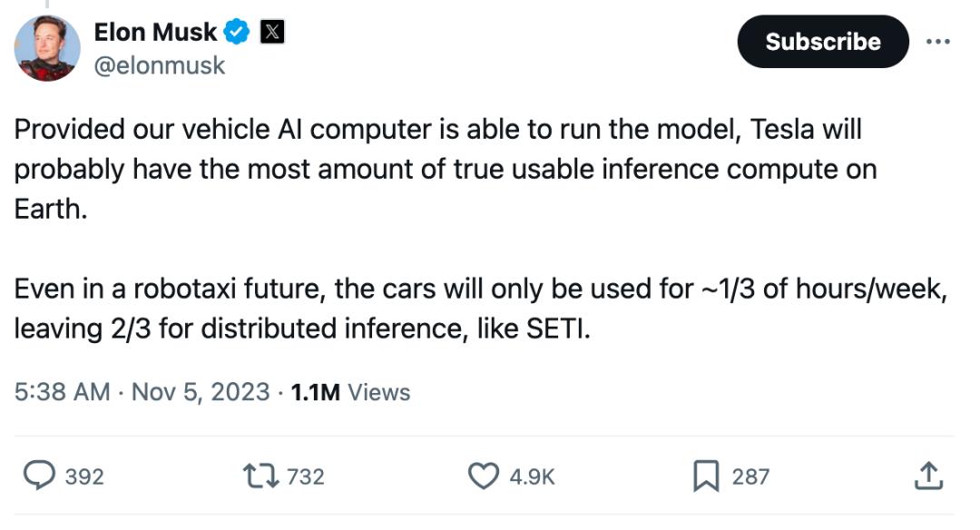View the 1.1M Views analytics
This screenshot has height=530, width=980.
click(350, 392)
